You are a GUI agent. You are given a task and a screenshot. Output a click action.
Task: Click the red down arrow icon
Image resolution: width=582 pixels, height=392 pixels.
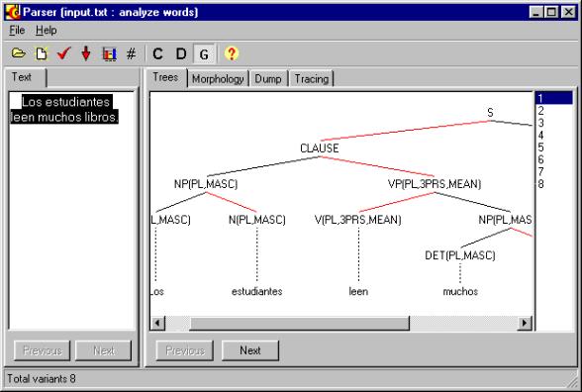[x=86, y=53]
